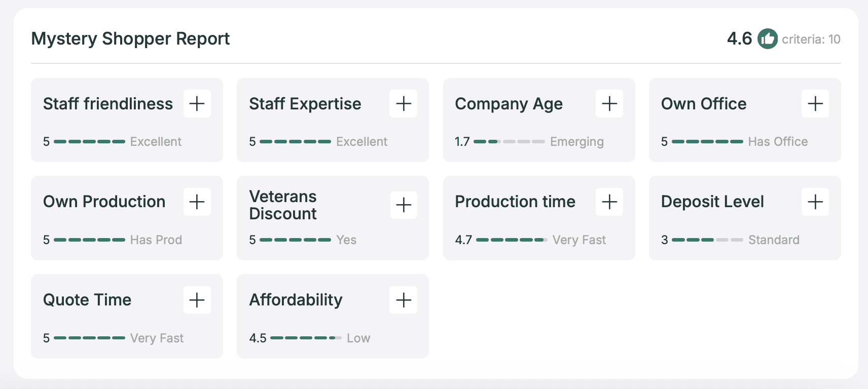
Task: Click the 'criteria: 10' label
Action: click(811, 40)
